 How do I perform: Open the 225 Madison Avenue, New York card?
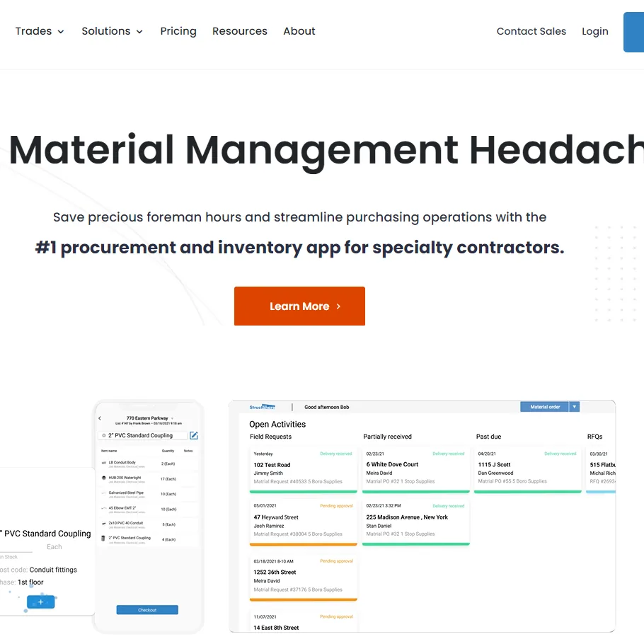[415, 522]
